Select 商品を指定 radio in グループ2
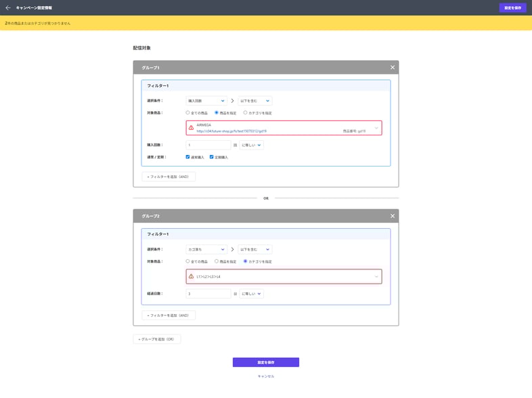Image resolution: width=532 pixels, height=398 pixels. pos(217,261)
